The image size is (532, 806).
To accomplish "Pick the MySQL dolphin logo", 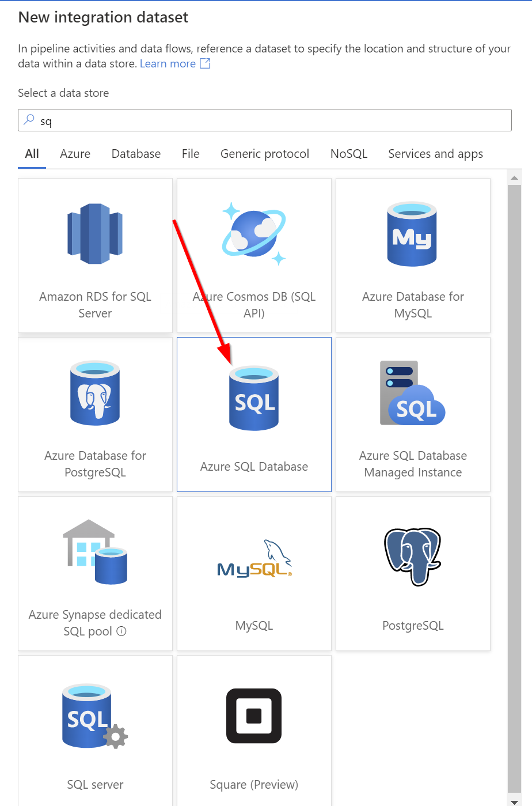I will point(254,558).
